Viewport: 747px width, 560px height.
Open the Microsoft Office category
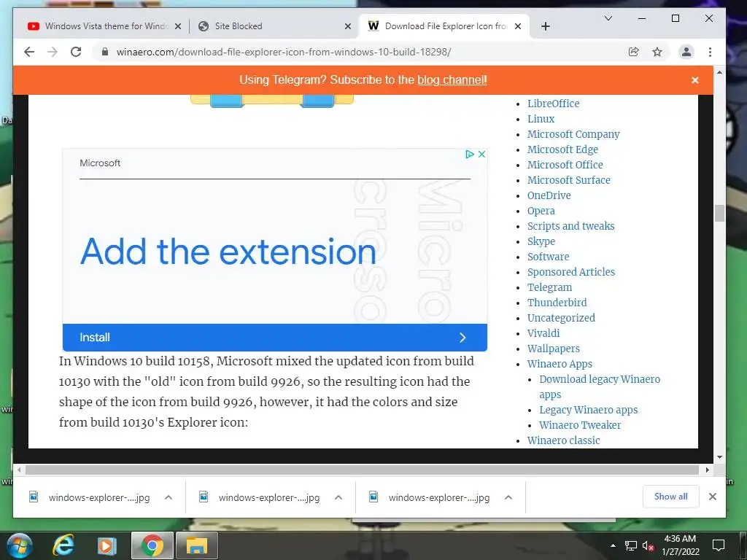point(565,165)
